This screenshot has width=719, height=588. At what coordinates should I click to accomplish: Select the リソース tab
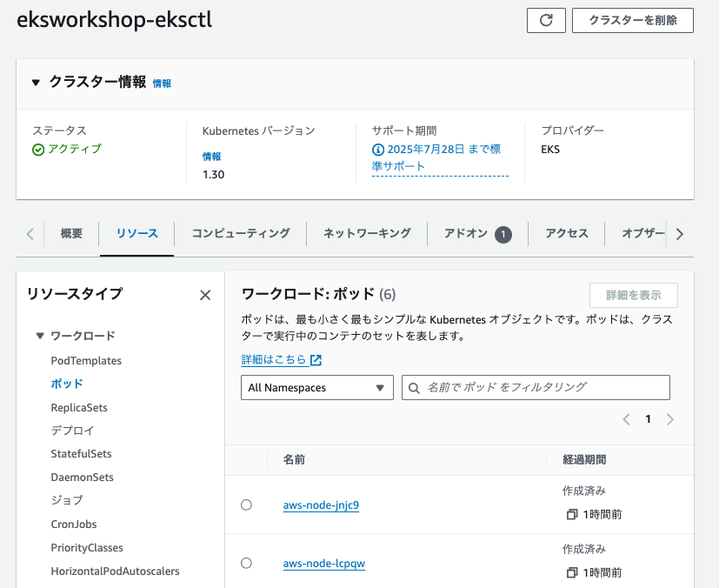(x=136, y=233)
